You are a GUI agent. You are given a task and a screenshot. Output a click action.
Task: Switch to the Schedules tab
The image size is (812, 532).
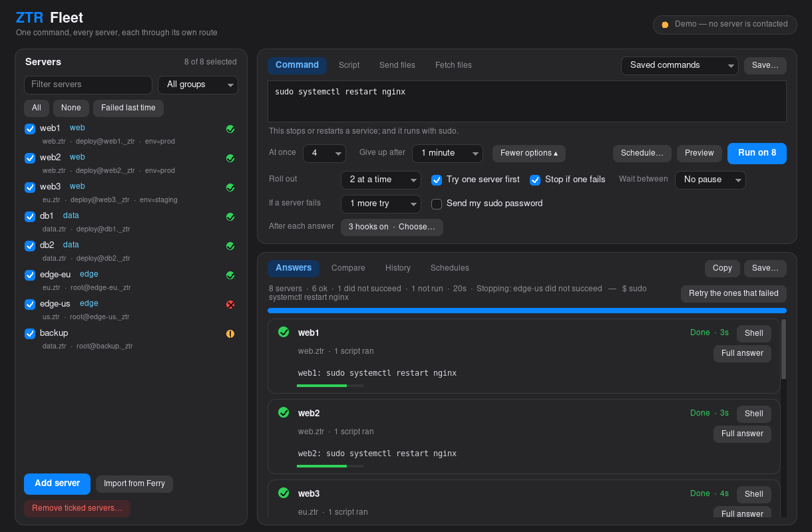coord(450,268)
